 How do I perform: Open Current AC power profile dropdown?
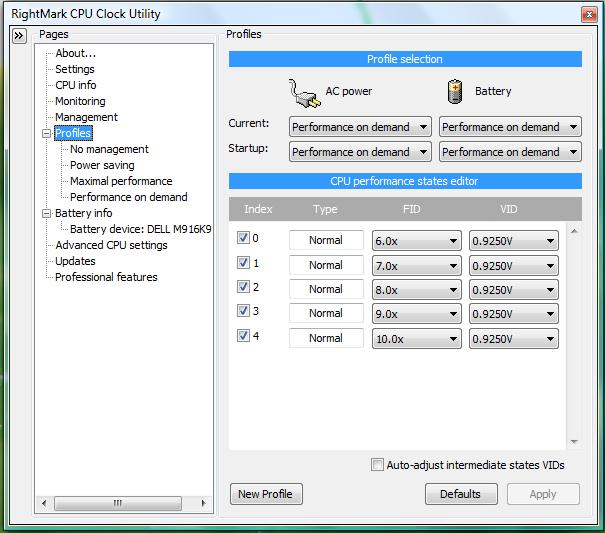click(360, 127)
